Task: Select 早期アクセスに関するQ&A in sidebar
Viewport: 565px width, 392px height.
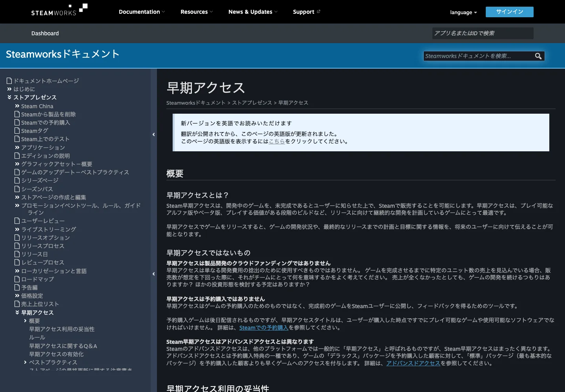Action: point(63,346)
